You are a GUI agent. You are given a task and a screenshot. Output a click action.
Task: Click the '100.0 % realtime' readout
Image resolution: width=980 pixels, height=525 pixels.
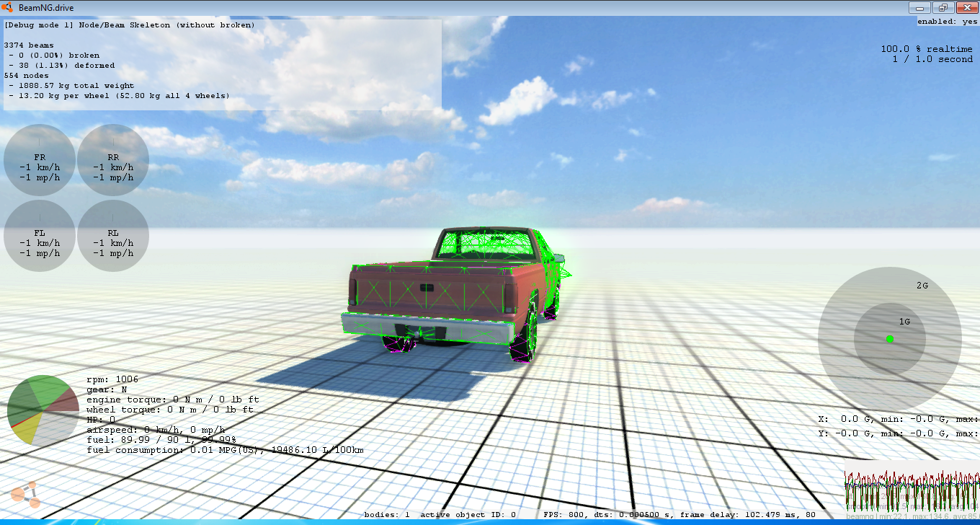(927, 49)
